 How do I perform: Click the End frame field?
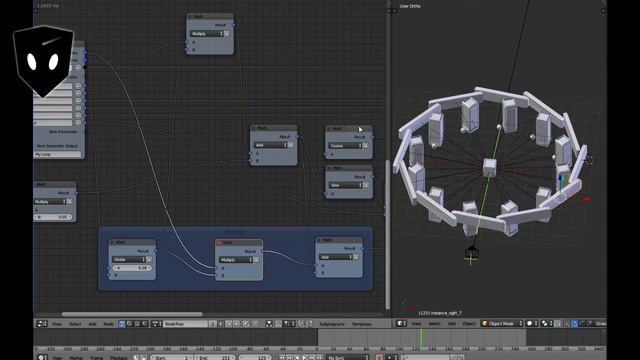[215, 357]
